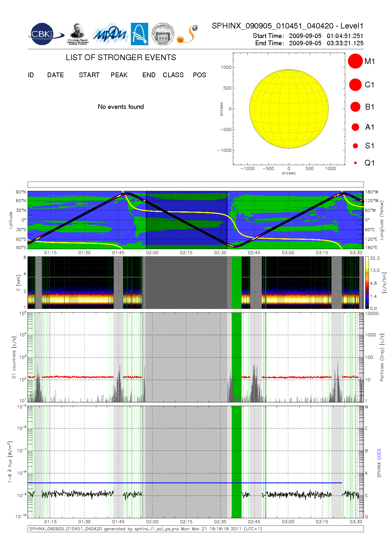Click the yellow solar disk image

coord(289,109)
